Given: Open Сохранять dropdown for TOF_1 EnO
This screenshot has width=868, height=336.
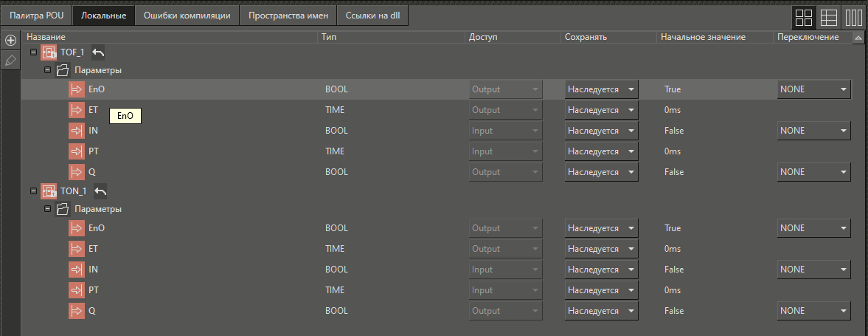Looking at the screenshot, I should point(601,89).
